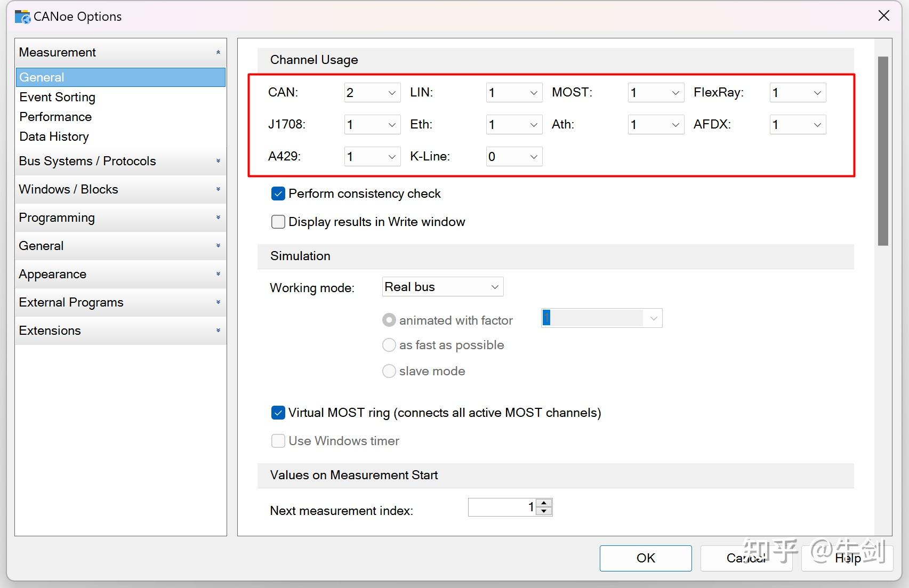Select animated with factor radio button
The image size is (909, 588).
389,320
